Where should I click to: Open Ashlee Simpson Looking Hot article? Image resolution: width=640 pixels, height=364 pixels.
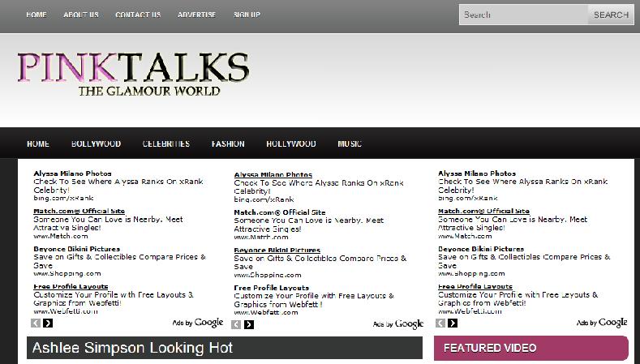(x=132, y=348)
